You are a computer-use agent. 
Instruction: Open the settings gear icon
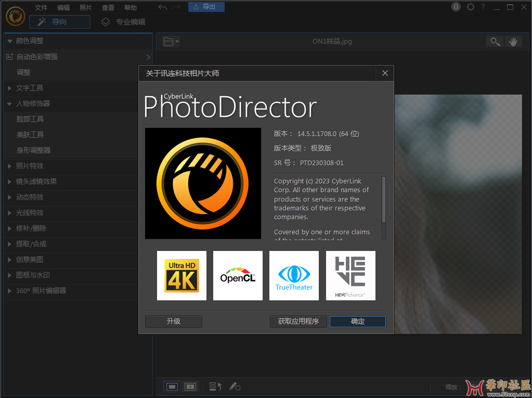(471, 7)
